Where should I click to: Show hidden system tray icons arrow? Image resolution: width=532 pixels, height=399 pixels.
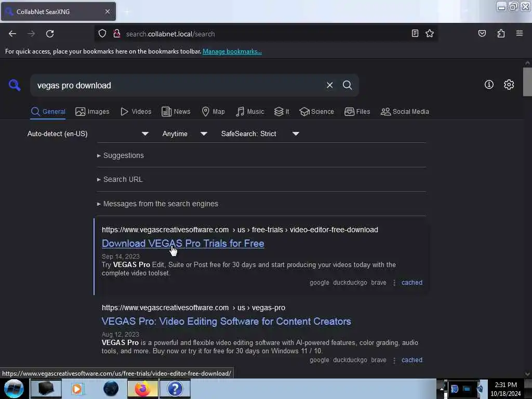(442, 389)
